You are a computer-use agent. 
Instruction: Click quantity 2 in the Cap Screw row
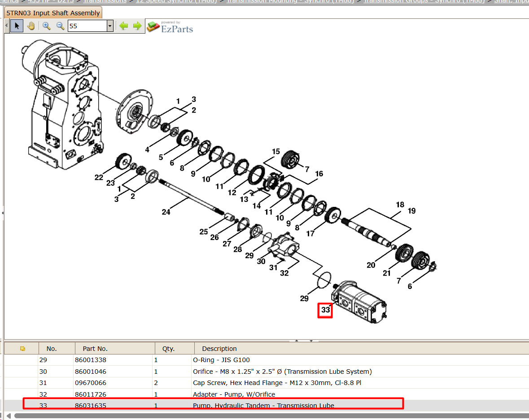click(156, 383)
